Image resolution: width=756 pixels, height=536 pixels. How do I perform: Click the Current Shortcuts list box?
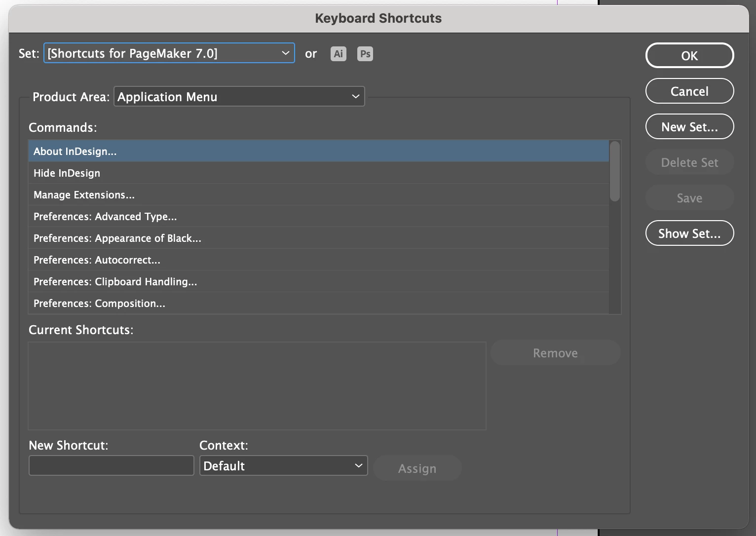257,386
